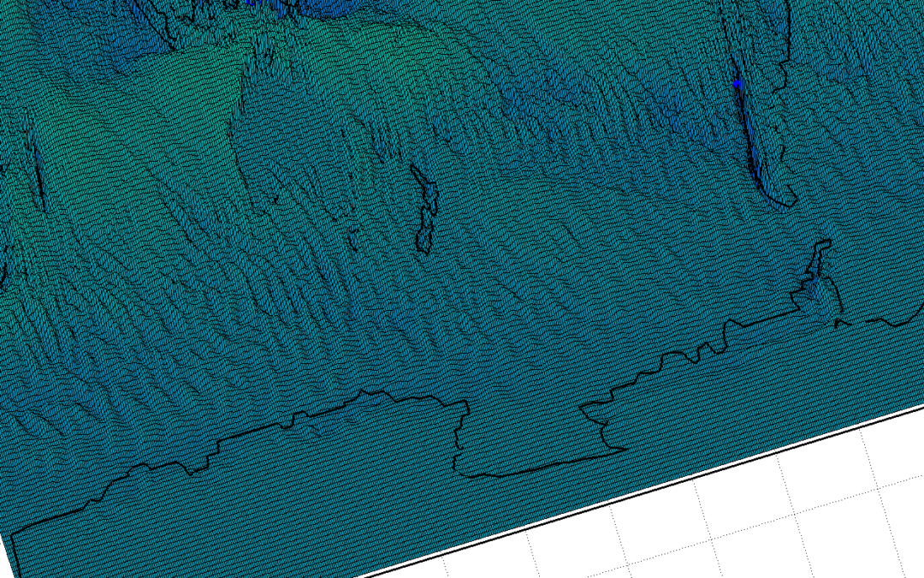Screen dimensions: 924x578
Task: Click the small blue patch at top edge
Action: (x=248, y=3)
